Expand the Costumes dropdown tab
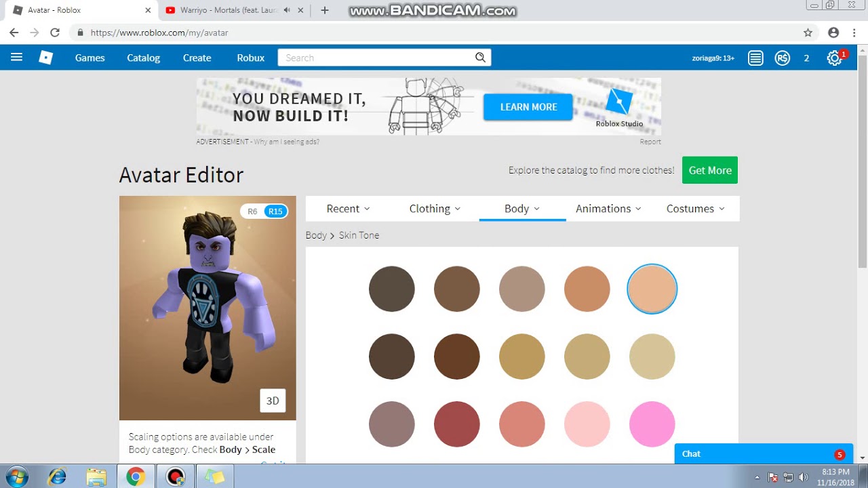Screen dimensions: 868x488 pyautogui.click(x=696, y=209)
